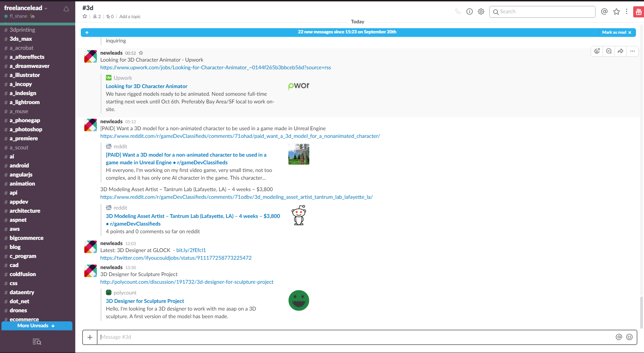This screenshot has height=353, width=644.
Task: Click More Unreads button in sidebar
Action: (37, 326)
